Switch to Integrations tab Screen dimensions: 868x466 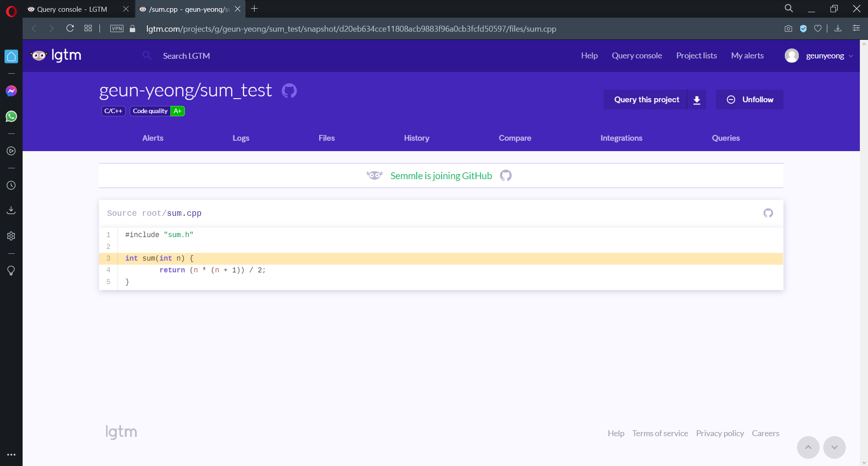coord(621,138)
